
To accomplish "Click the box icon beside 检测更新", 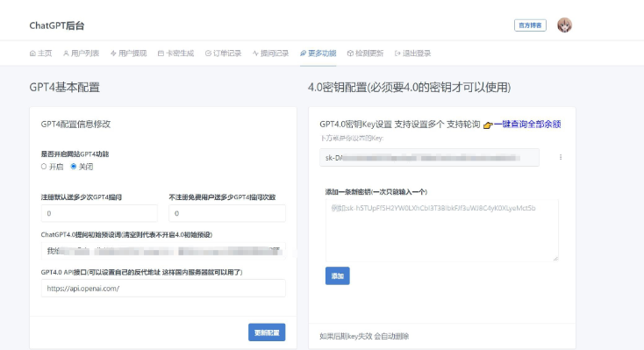I will 350,54.
